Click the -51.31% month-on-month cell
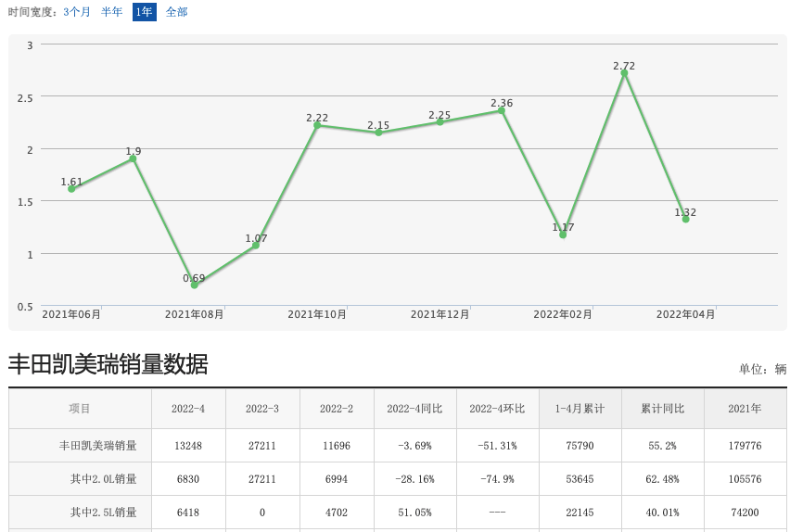Viewport: 790px width, 532px height. (498, 446)
